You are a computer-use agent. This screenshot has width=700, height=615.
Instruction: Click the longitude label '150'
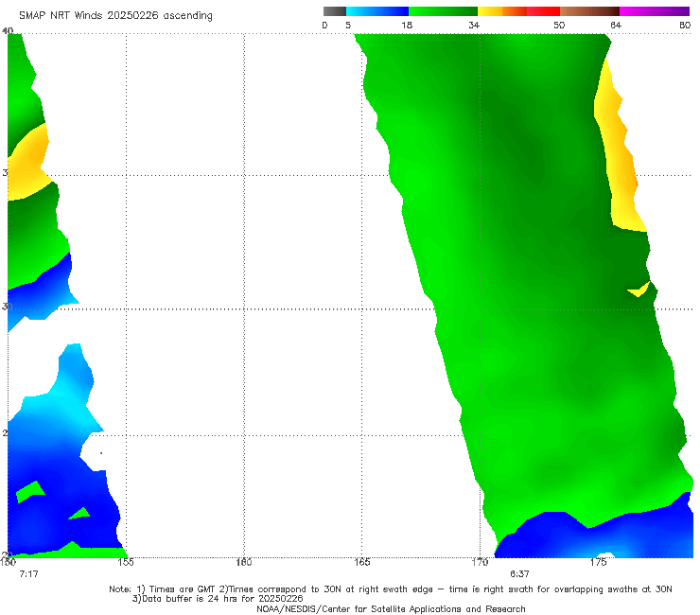8,562
